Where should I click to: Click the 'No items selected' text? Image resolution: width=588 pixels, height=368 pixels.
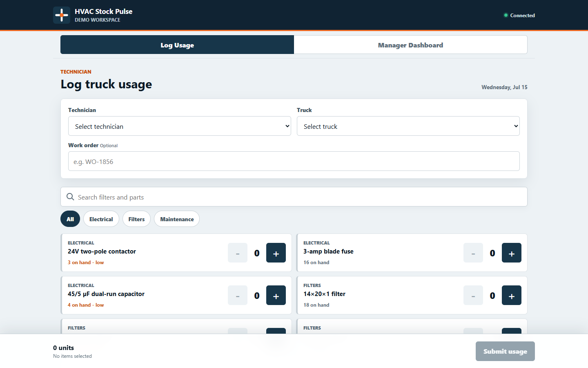click(x=72, y=356)
